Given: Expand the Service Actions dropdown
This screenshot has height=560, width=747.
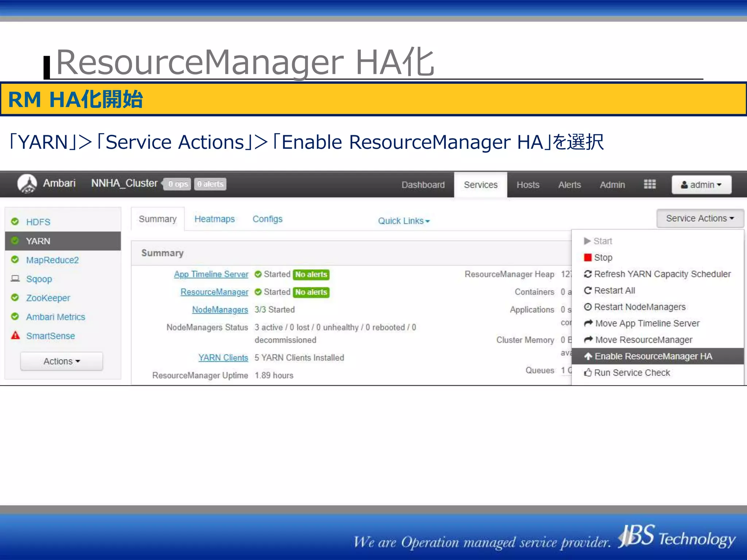Looking at the screenshot, I should pyautogui.click(x=700, y=218).
